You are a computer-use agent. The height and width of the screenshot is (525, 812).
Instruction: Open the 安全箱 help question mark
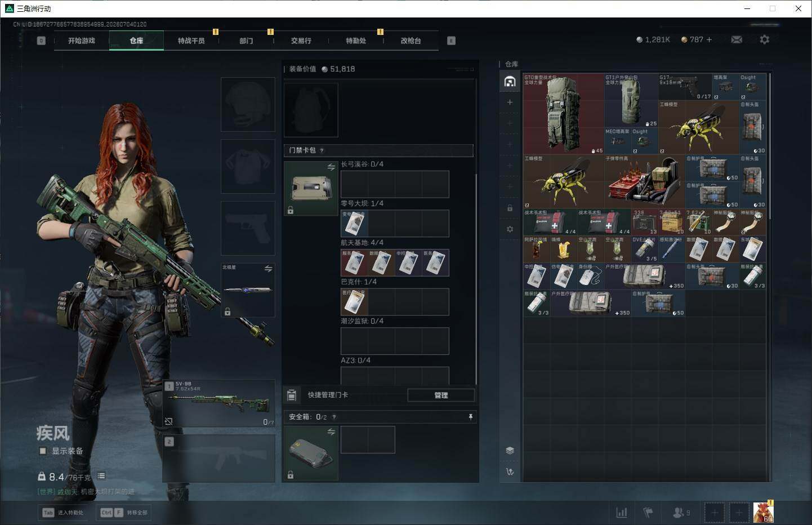point(334,417)
